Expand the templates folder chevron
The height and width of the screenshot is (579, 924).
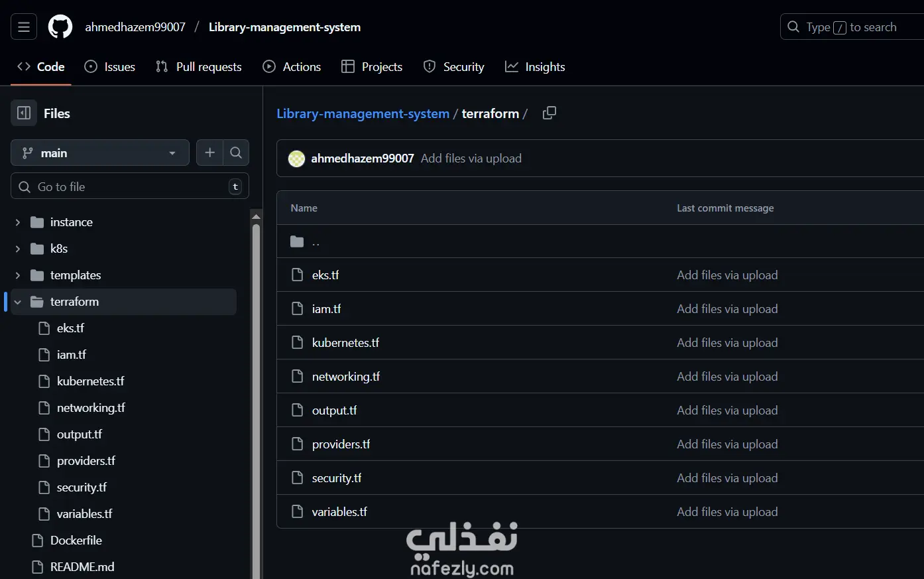(x=18, y=275)
